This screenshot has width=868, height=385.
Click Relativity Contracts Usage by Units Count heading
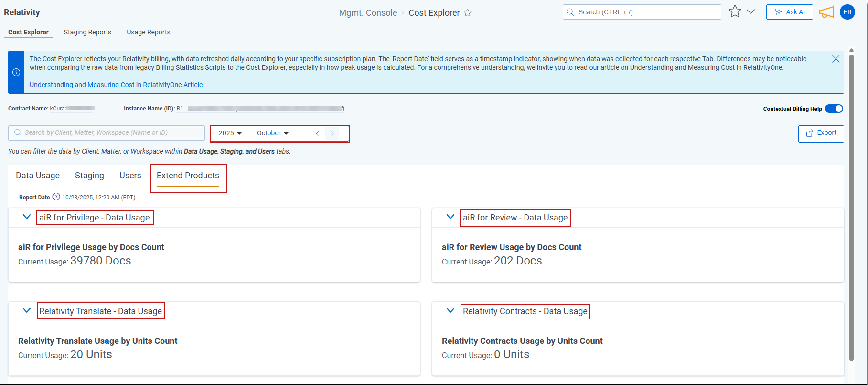[522, 341]
